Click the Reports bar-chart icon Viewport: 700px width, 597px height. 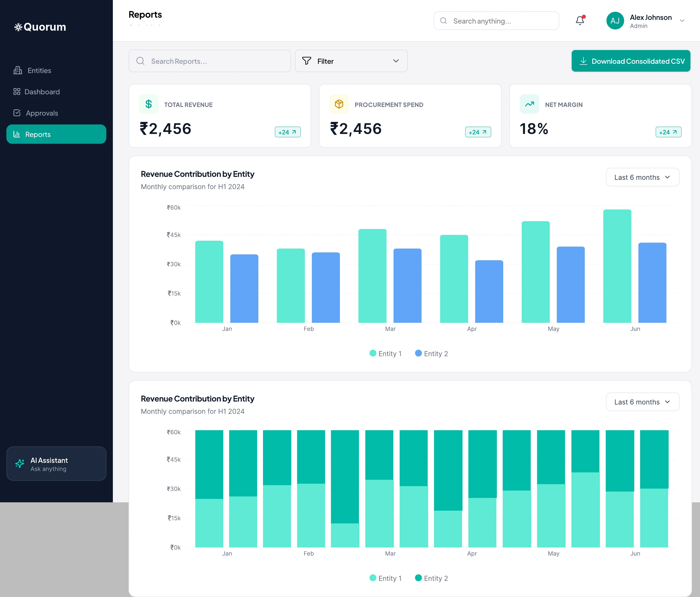click(16, 134)
